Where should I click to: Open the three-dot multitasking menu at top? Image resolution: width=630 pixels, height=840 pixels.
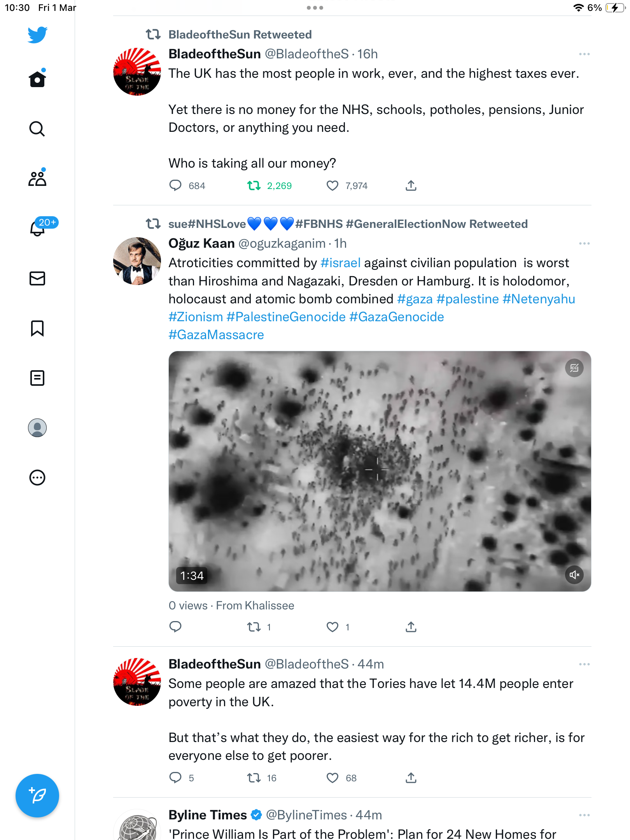coord(315,8)
